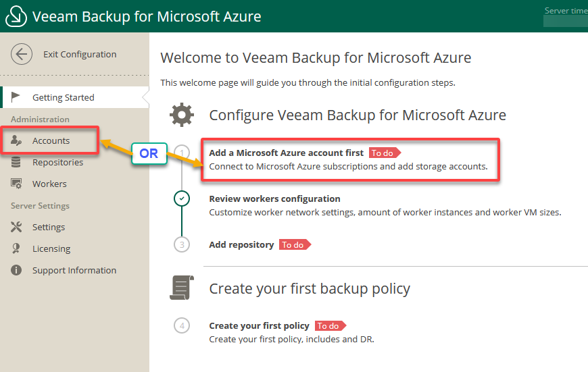This screenshot has height=372, width=588.
Task: Open Accounts in the sidebar menu
Action: click(x=50, y=140)
